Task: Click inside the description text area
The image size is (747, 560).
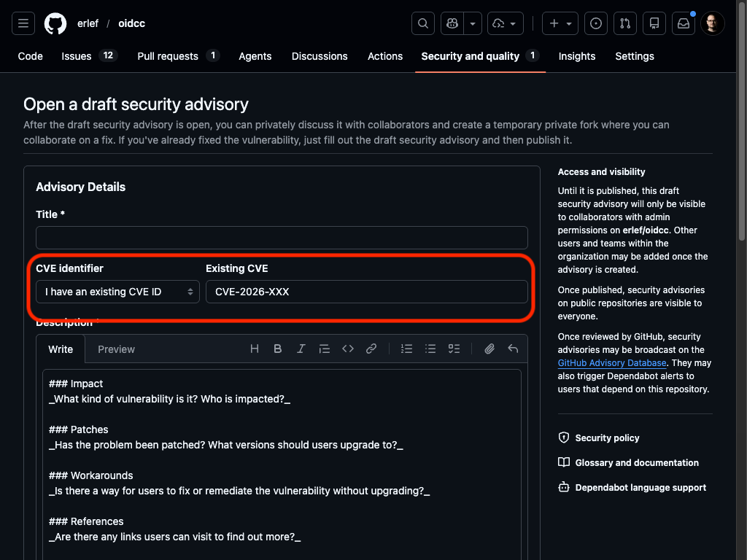Action: pyautogui.click(x=282, y=464)
